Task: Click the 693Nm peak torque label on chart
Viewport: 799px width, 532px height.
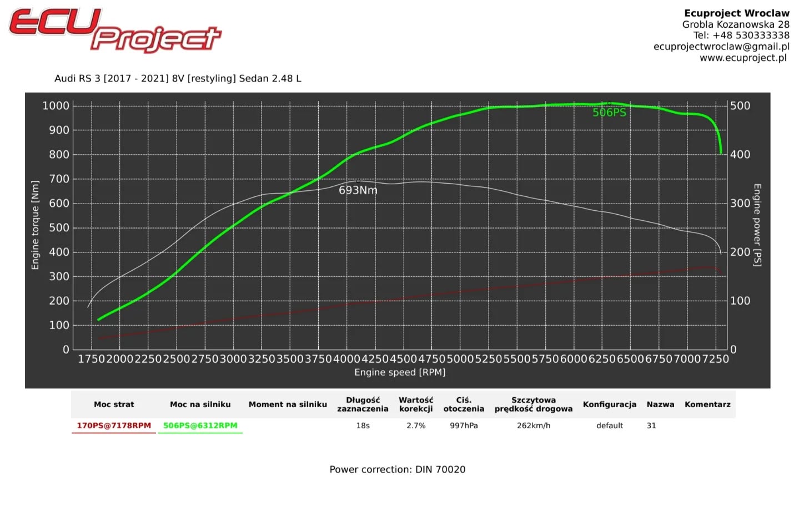Action: pos(358,190)
